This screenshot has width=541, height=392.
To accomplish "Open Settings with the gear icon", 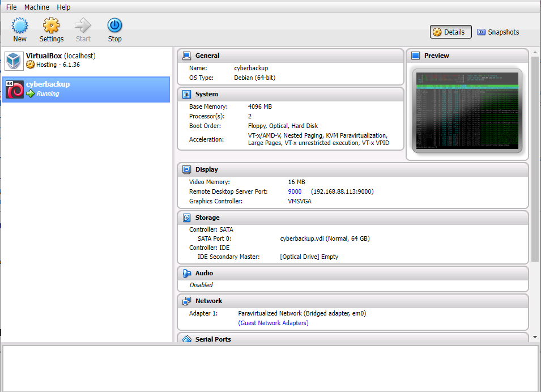I will (52, 25).
